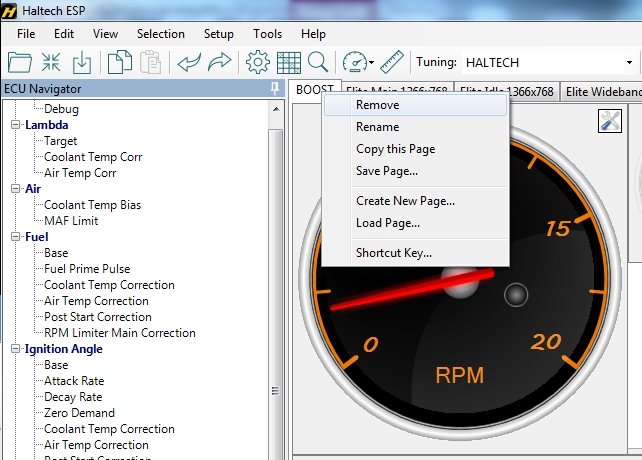Click the open folder toolbar icon
The height and width of the screenshot is (460, 642).
click(20, 62)
